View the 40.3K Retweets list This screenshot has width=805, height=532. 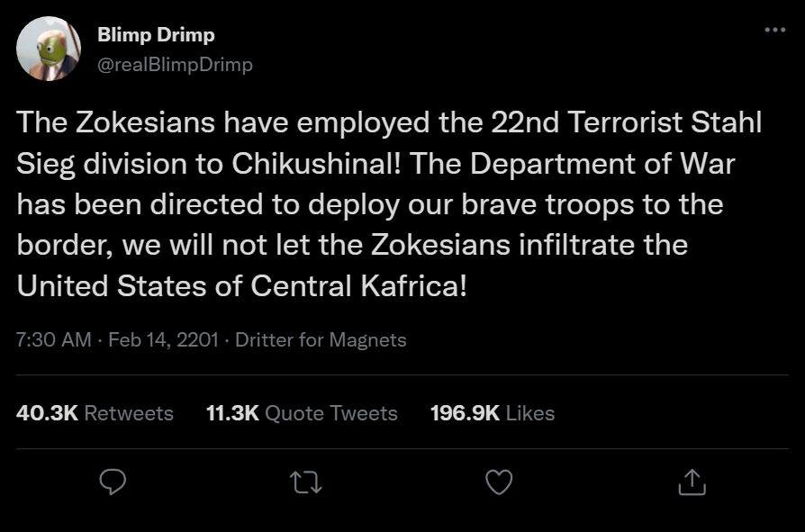click(94, 412)
